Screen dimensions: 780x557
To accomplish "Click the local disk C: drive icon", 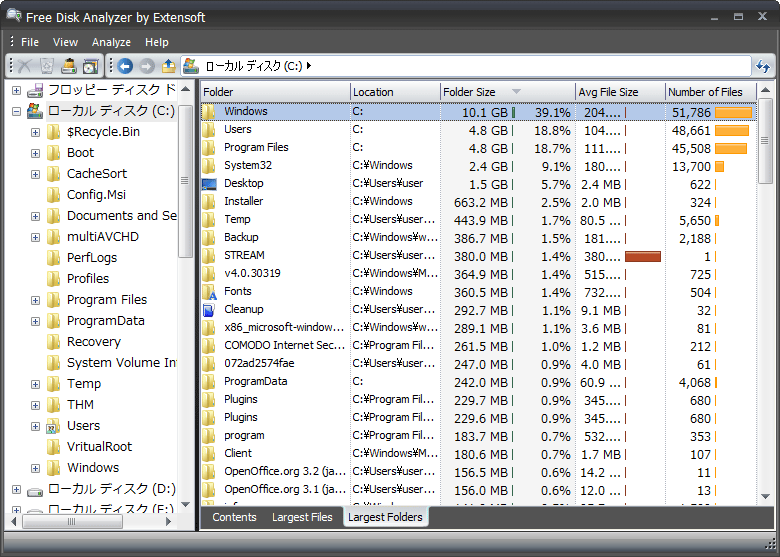I will 35,111.
